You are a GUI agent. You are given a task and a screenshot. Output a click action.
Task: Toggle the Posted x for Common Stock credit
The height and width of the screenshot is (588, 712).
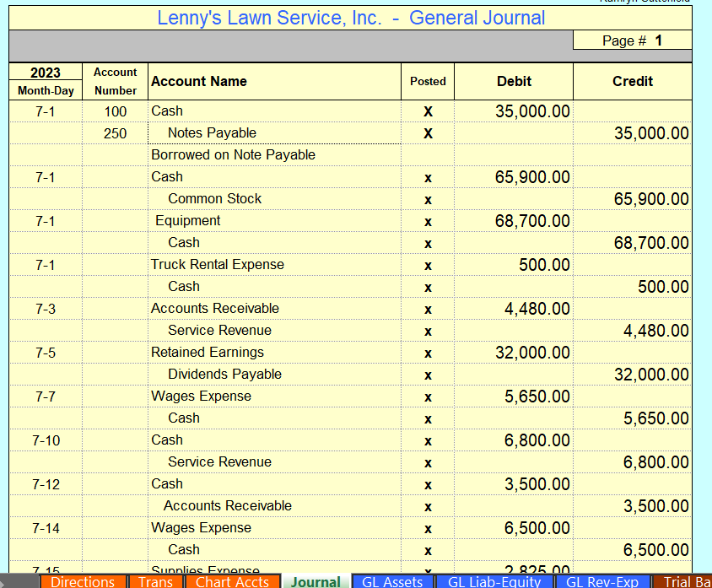[428, 198]
